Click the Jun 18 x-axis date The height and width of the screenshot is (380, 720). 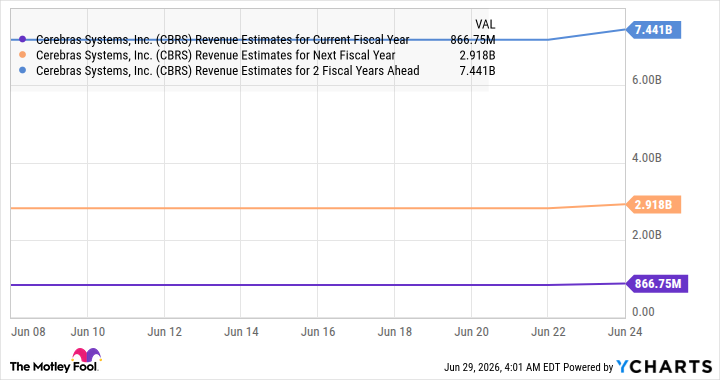click(394, 332)
